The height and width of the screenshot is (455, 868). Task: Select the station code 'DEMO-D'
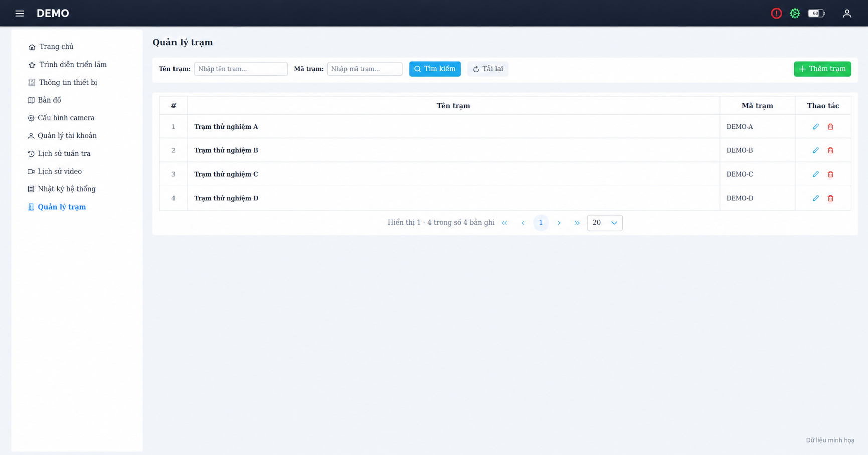point(740,198)
